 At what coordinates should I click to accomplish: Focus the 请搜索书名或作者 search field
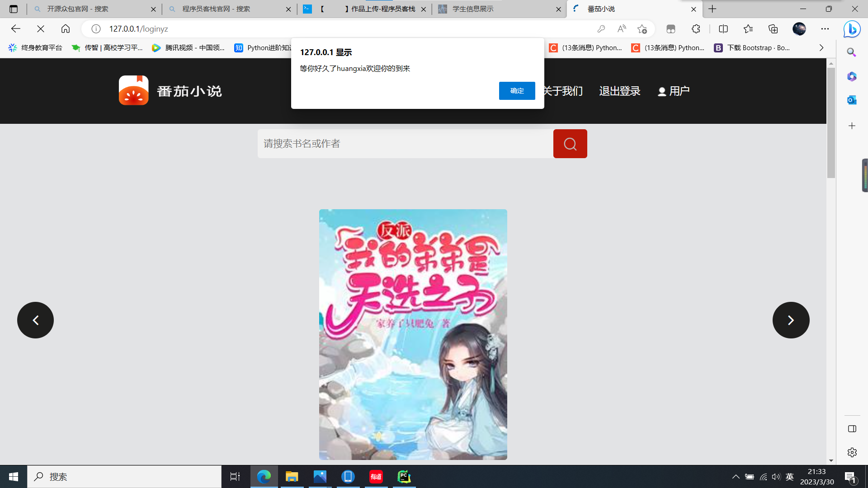tap(405, 144)
